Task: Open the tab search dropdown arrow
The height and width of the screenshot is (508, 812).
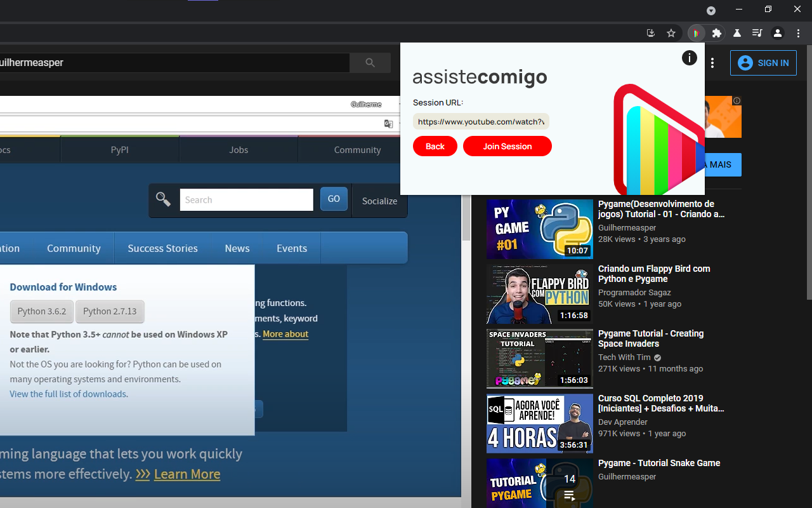Action: (x=711, y=10)
